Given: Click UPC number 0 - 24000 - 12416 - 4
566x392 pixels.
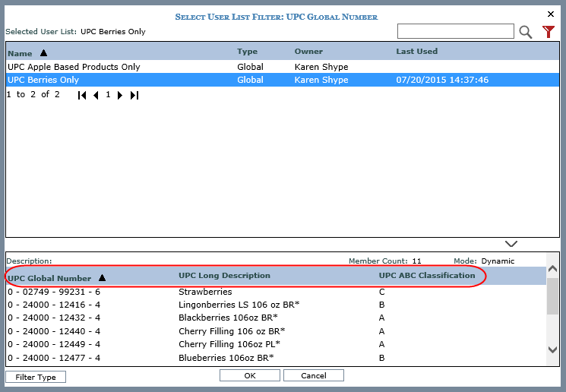Looking at the screenshot, I should click(54, 305).
